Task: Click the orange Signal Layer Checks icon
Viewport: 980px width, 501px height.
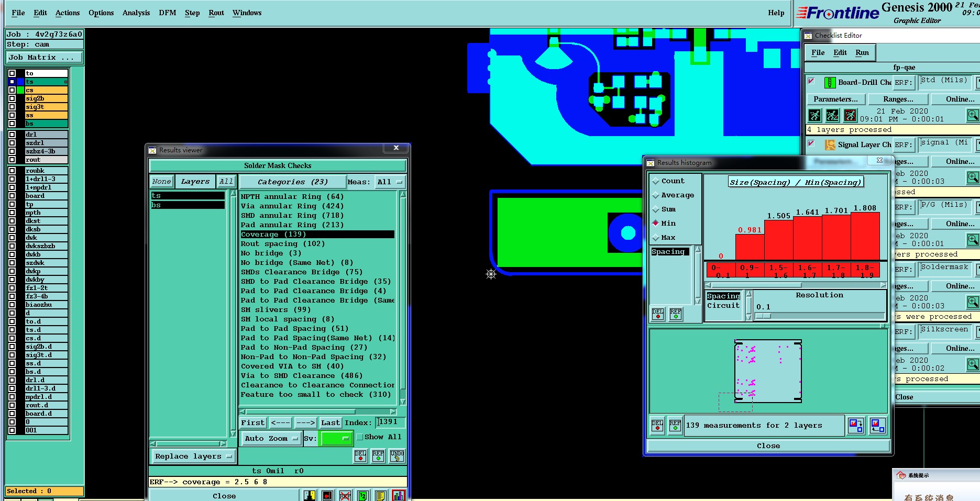Action: 830,145
